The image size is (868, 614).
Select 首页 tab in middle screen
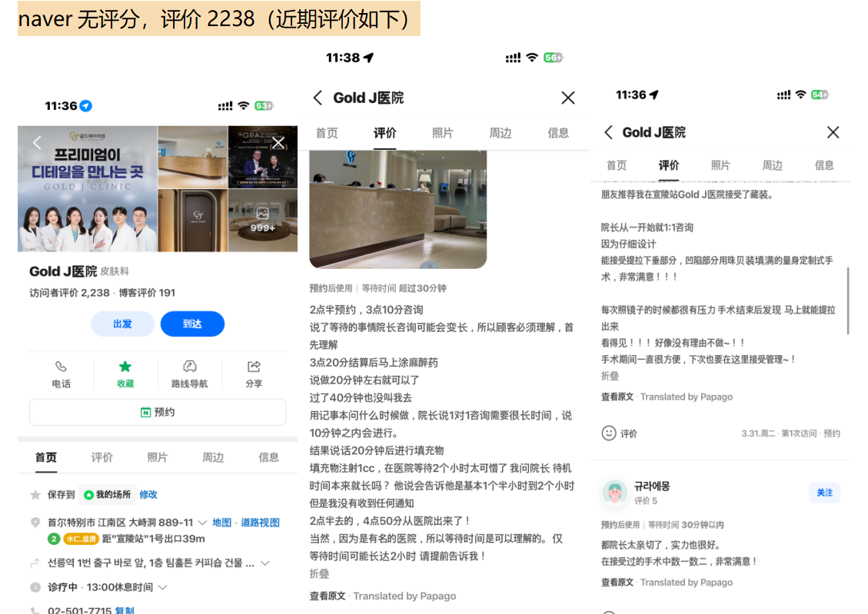pyautogui.click(x=327, y=133)
